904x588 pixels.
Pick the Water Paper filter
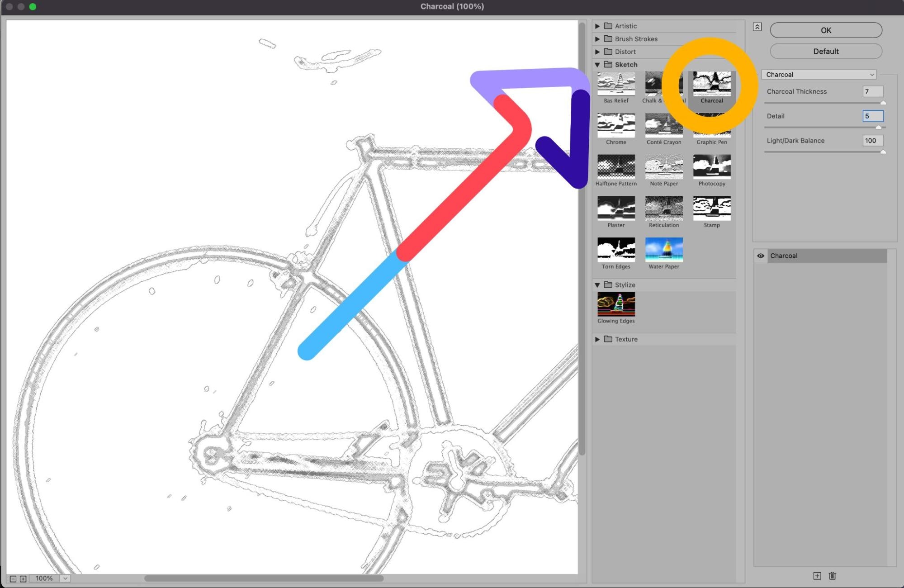point(663,250)
